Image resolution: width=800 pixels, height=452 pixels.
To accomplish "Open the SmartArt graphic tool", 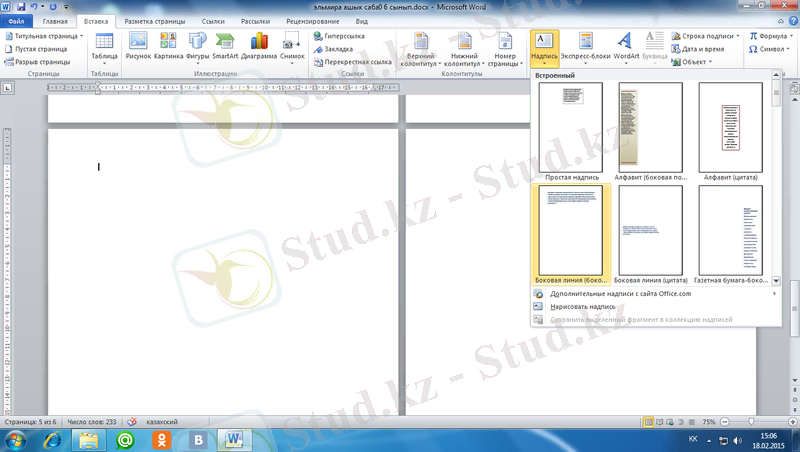I will coord(225,46).
